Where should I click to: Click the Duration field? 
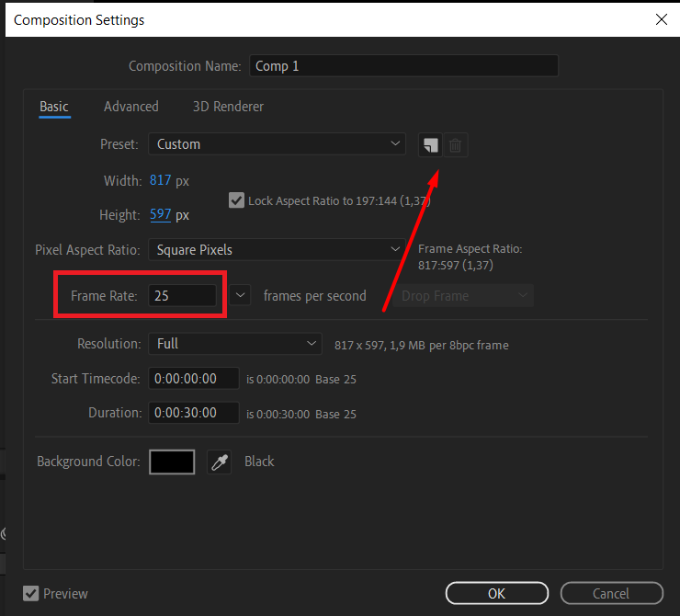pos(193,413)
